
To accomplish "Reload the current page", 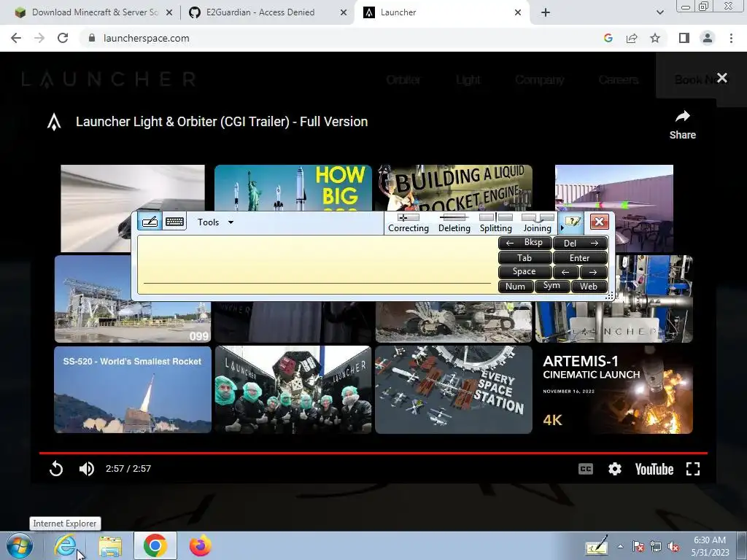I will (x=63, y=38).
